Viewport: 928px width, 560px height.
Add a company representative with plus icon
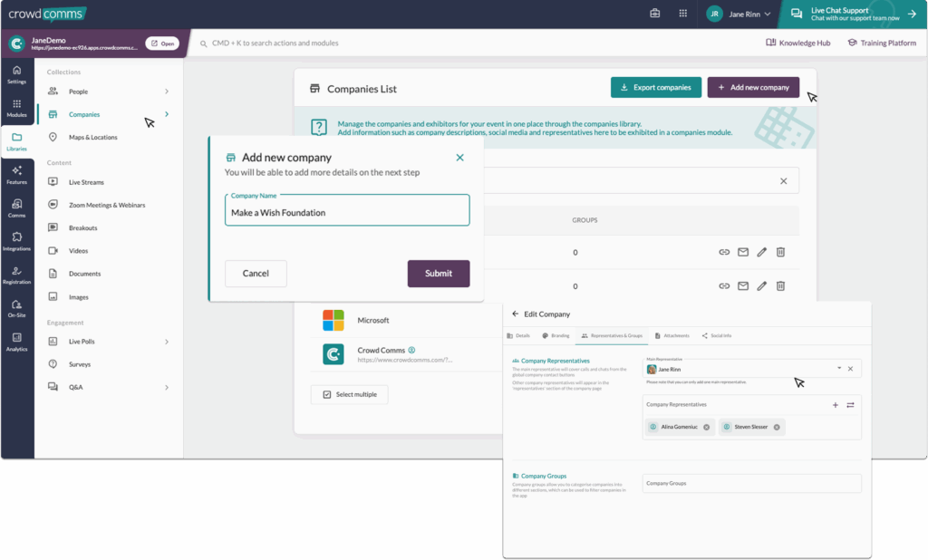[835, 405]
